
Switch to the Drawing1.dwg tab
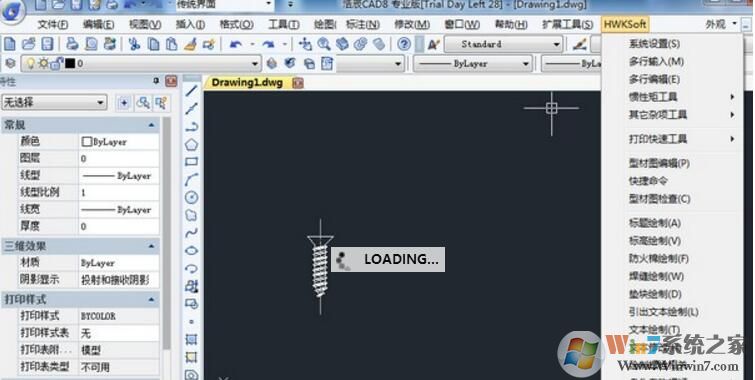(x=247, y=82)
